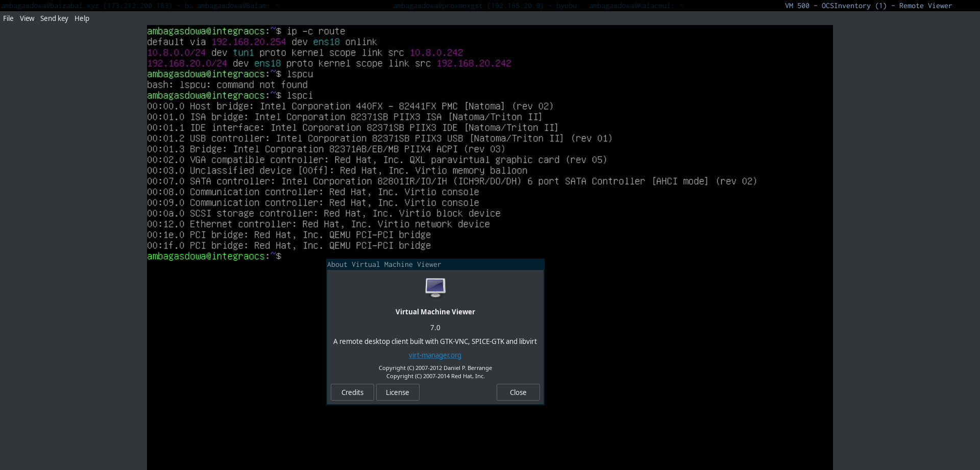Switch to the ambagasdowa@Kalacmul window tab
Viewport: 980px width, 470px height.
[x=635, y=6]
